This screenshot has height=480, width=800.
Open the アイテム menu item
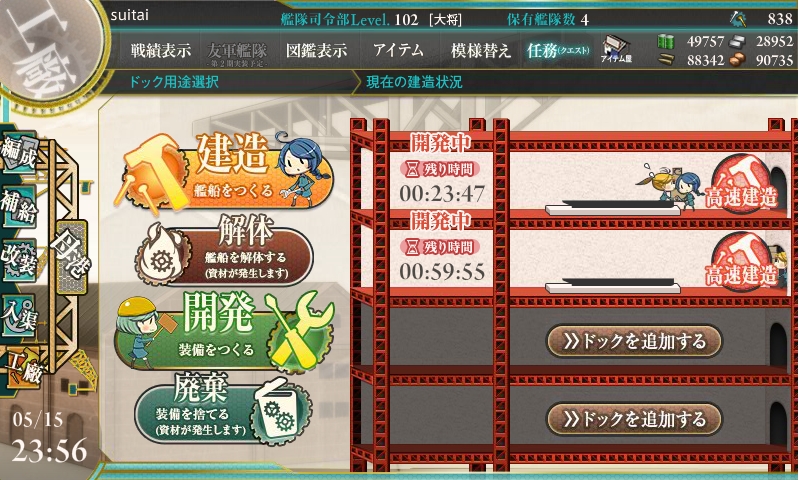pos(398,50)
